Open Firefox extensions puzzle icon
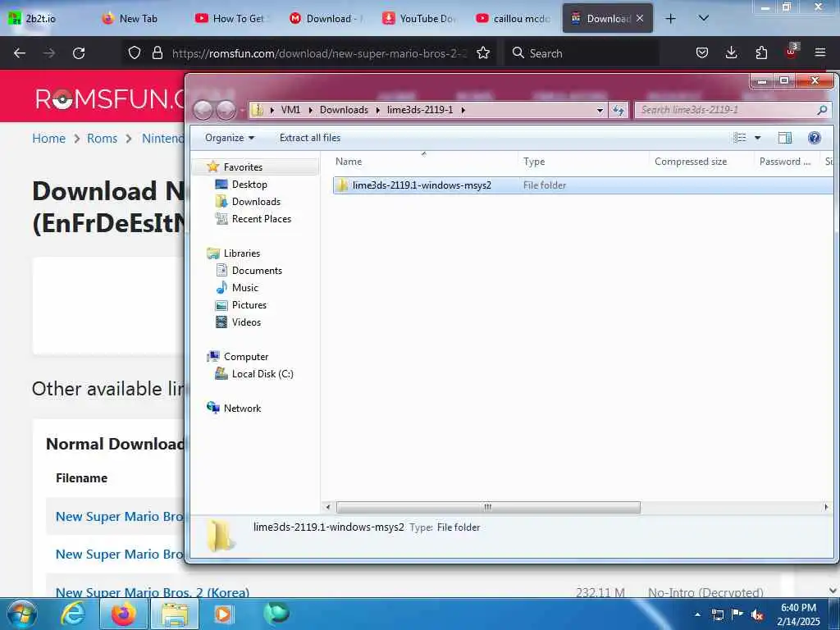Screen dimensions: 840x630 [761, 53]
